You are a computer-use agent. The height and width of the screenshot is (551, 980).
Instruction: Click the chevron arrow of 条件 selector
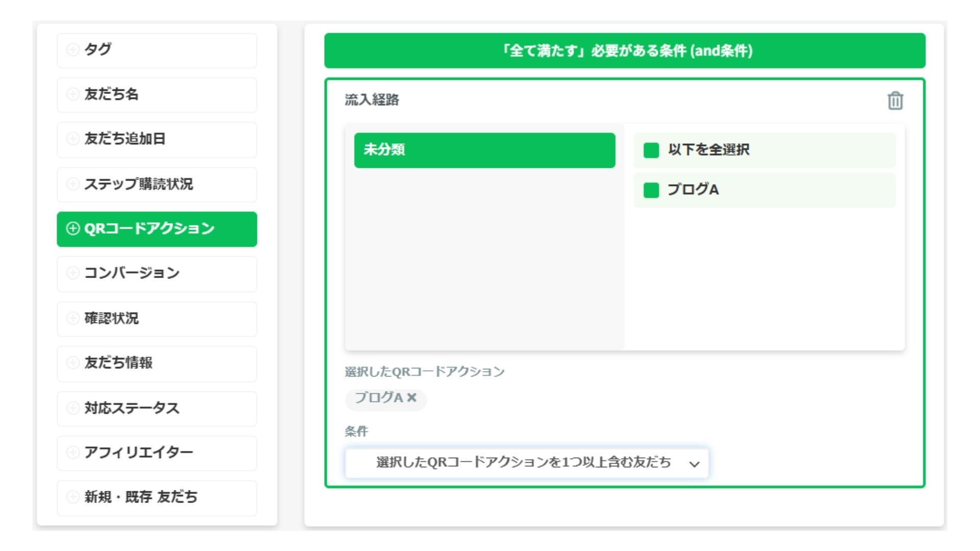[x=694, y=464]
